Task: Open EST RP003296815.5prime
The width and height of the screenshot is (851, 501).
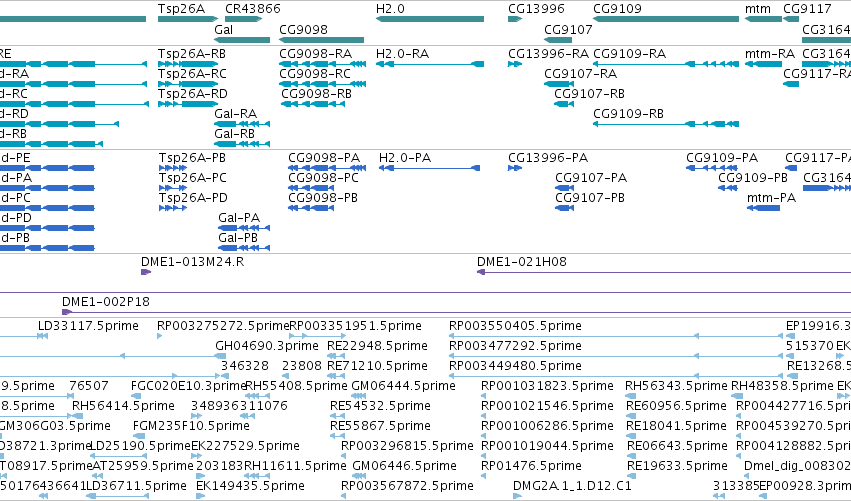Action: click(x=407, y=446)
